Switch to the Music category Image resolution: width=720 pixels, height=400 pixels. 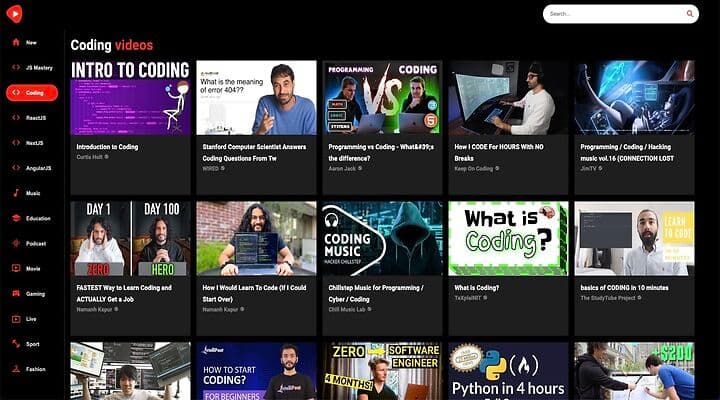(32, 193)
